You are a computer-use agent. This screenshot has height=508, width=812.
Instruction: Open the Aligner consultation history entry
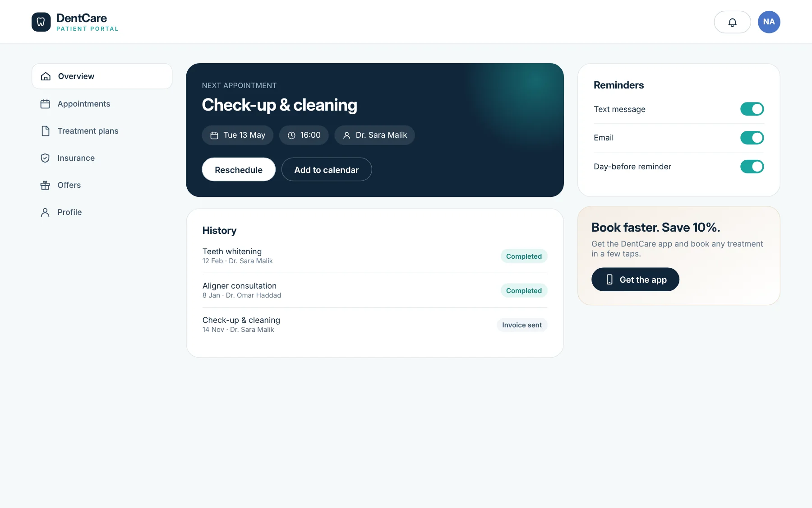(375, 290)
